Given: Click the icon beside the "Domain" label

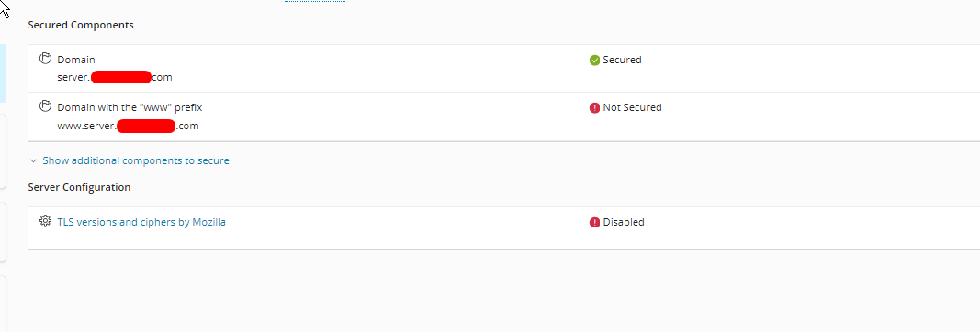Looking at the screenshot, I should (45, 59).
